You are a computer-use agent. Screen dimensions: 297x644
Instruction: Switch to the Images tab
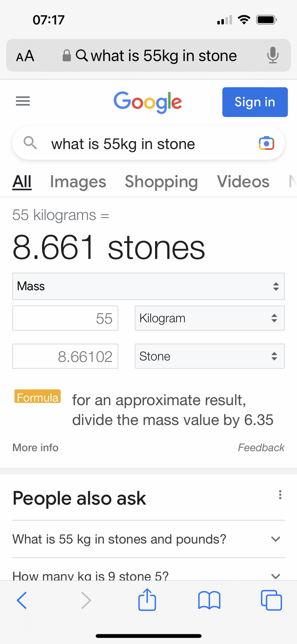[78, 182]
